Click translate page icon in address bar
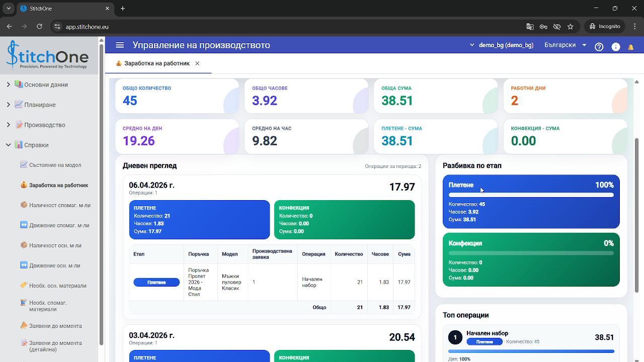Viewport: 644px width, 362px height. (x=530, y=27)
